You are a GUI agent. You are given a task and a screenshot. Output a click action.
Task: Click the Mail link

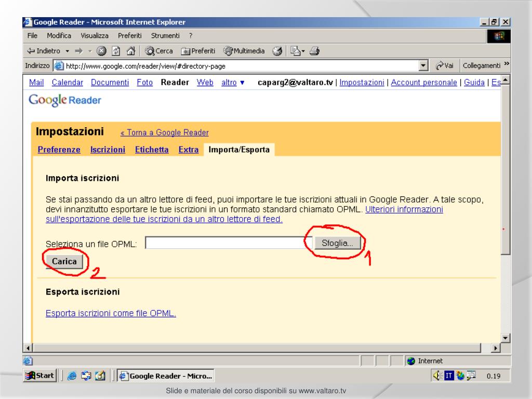click(x=36, y=83)
